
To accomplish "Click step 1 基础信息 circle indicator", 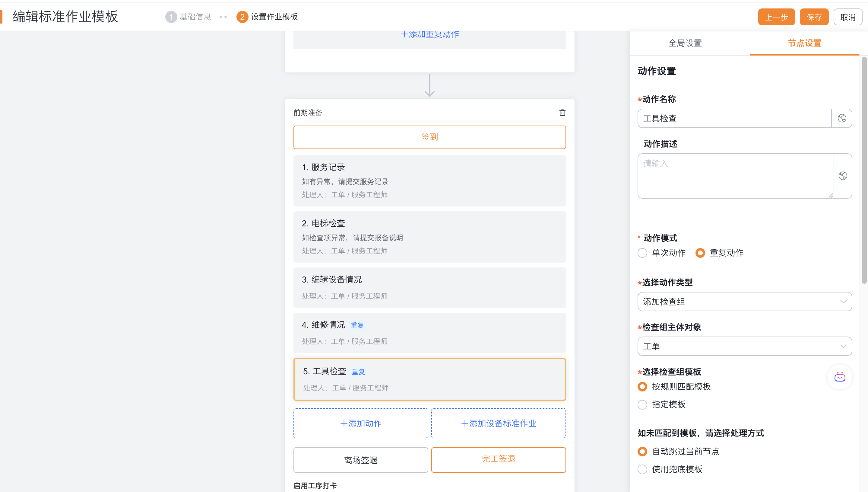I will pos(171,17).
